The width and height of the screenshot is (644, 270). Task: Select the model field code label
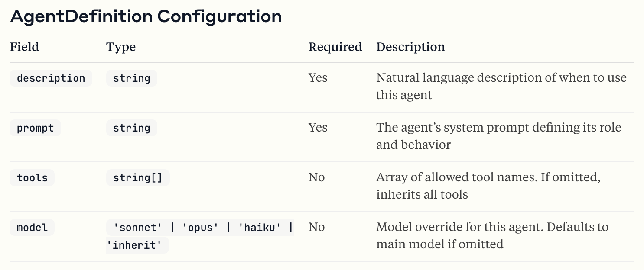pyautogui.click(x=32, y=228)
